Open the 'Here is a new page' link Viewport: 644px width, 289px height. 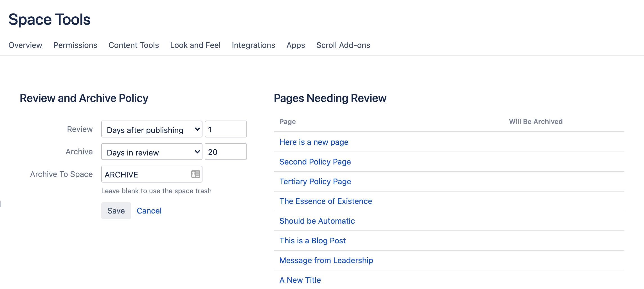click(314, 142)
